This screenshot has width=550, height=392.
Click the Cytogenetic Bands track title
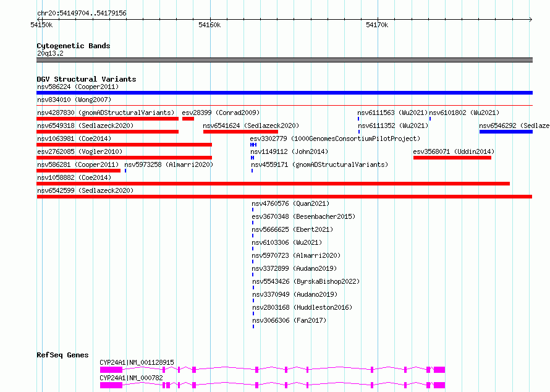[74, 46]
